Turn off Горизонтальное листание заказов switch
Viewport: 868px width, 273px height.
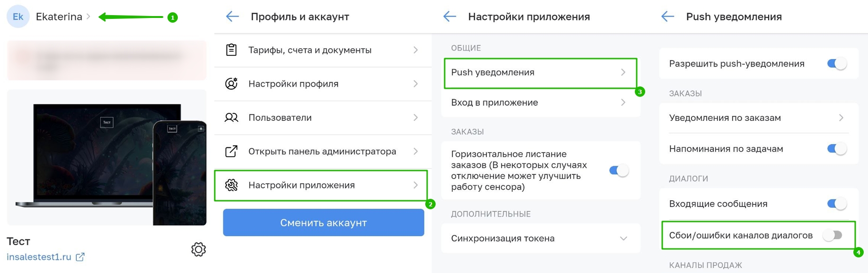619,171
